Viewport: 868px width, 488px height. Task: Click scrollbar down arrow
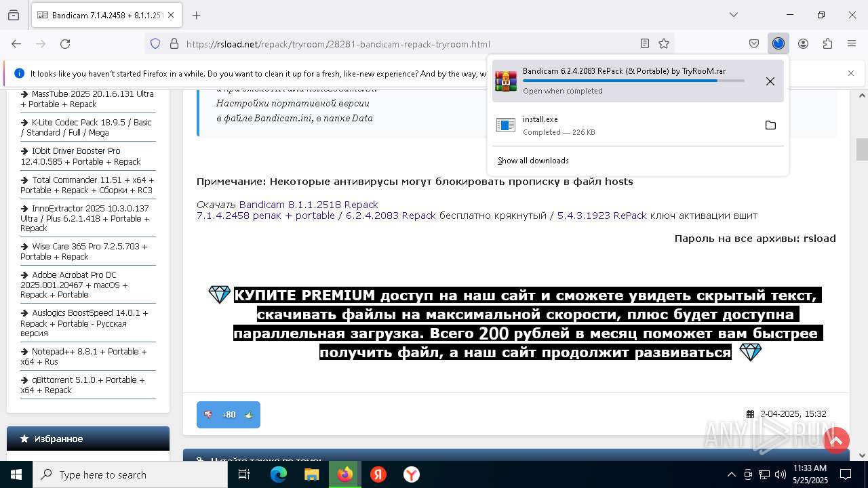pos(862,455)
